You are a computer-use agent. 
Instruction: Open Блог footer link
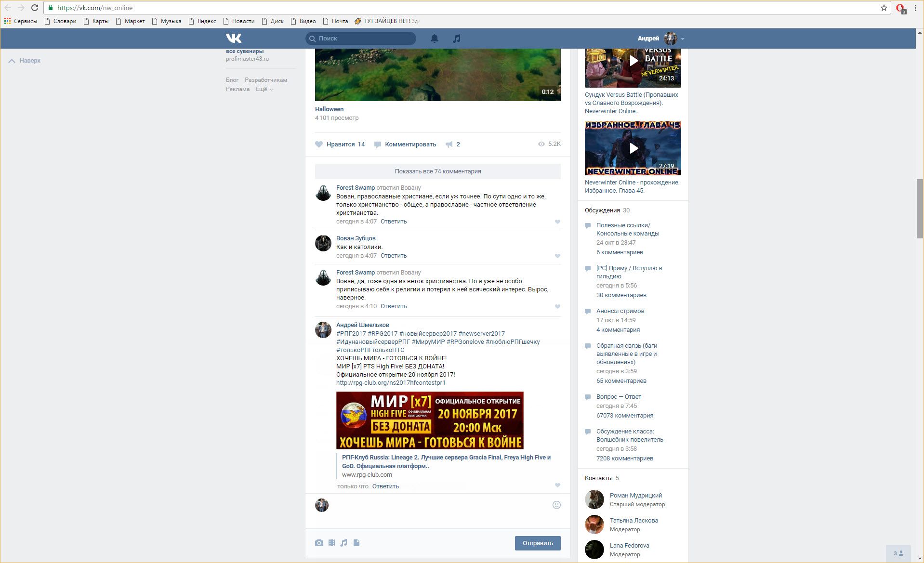[232, 80]
